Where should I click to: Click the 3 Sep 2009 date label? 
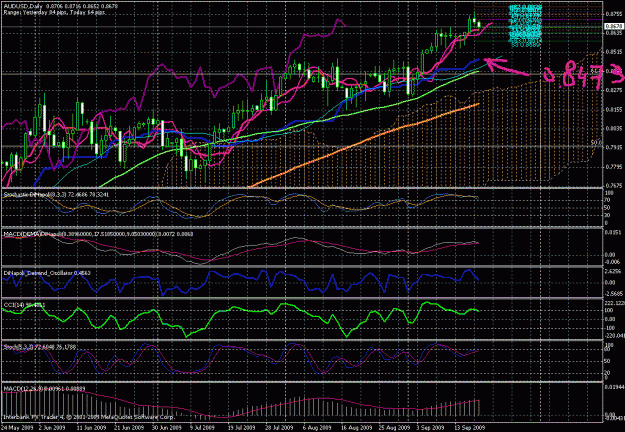point(428,428)
